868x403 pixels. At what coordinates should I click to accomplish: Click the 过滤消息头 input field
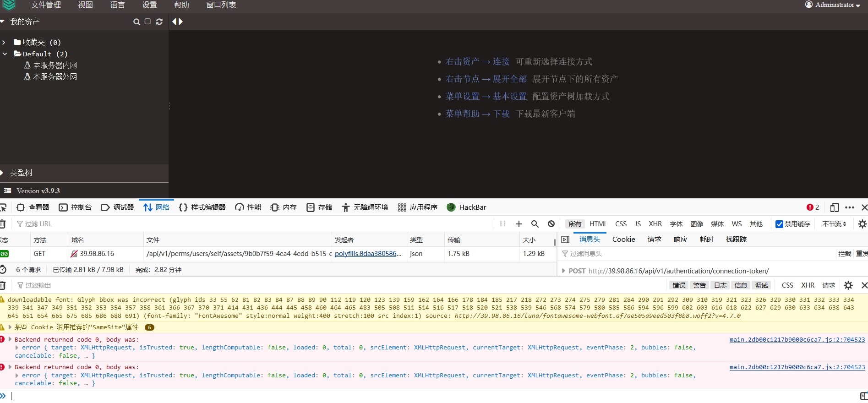[698, 254]
